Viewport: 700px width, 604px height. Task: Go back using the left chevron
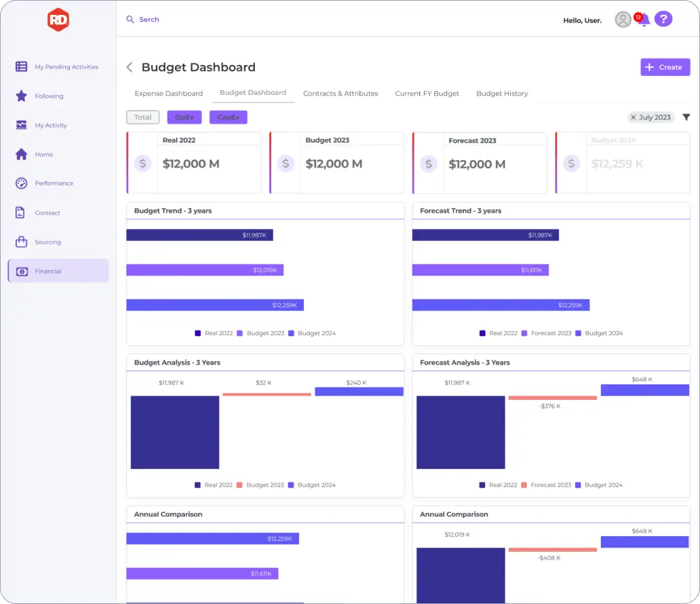tap(130, 67)
